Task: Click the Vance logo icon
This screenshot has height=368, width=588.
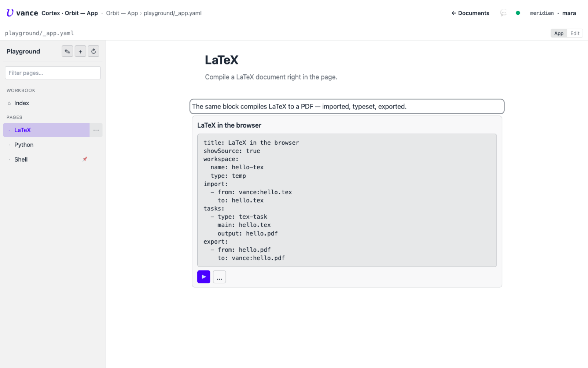Action: pos(10,13)
